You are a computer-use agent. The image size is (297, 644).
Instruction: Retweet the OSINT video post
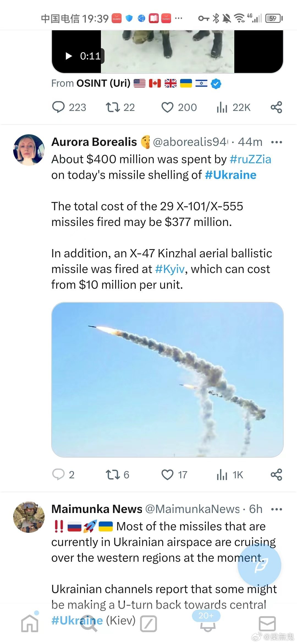pos(113,107)
